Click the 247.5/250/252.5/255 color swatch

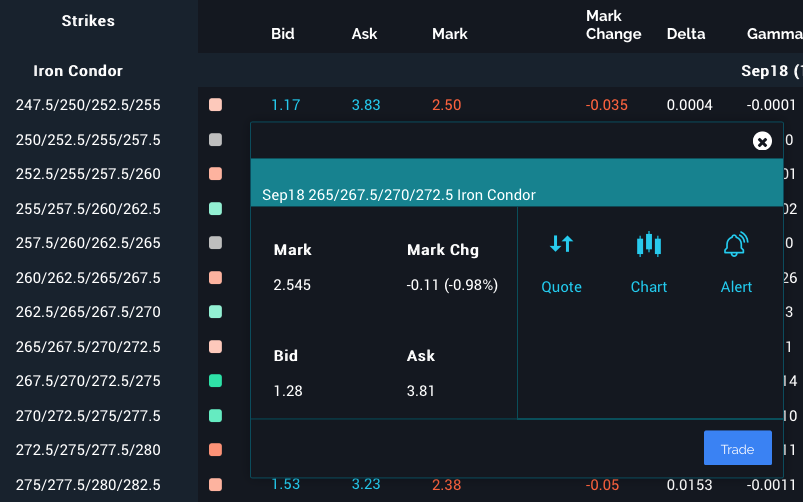click(215, 105)
